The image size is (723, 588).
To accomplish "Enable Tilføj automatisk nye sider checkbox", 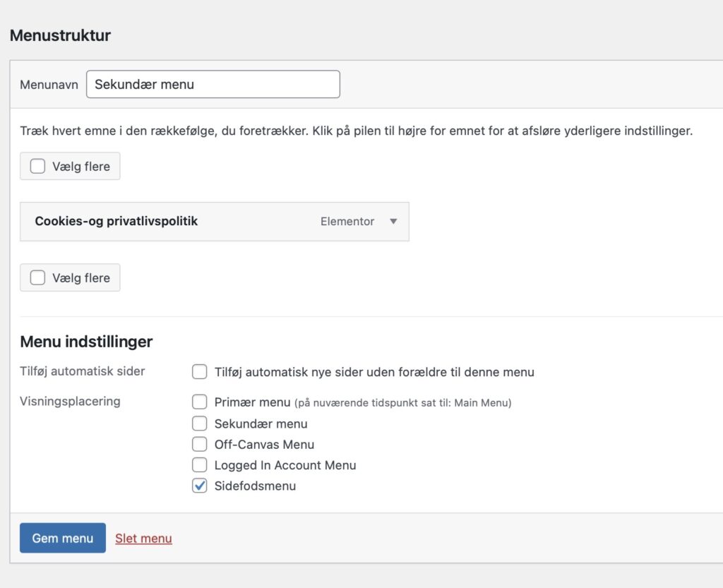I will click(199, 371).
